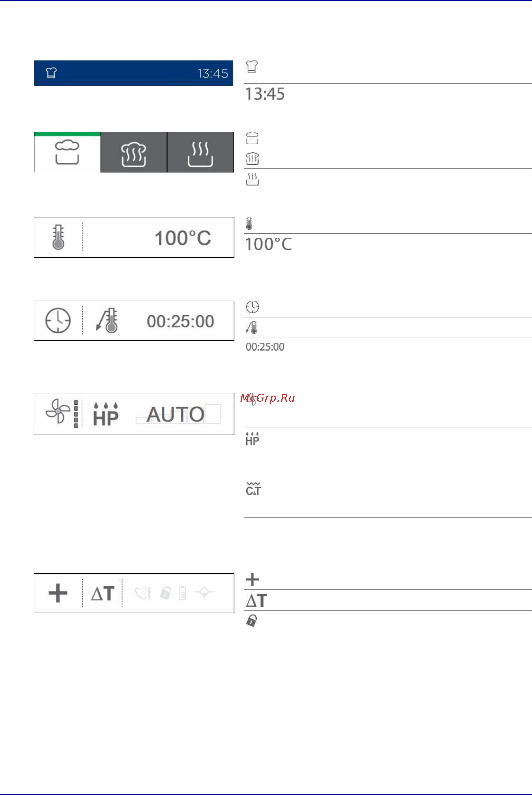Click the small plus icon in the legend
Image resolution: width=532 pixels, height=795 pixels.
252,580
